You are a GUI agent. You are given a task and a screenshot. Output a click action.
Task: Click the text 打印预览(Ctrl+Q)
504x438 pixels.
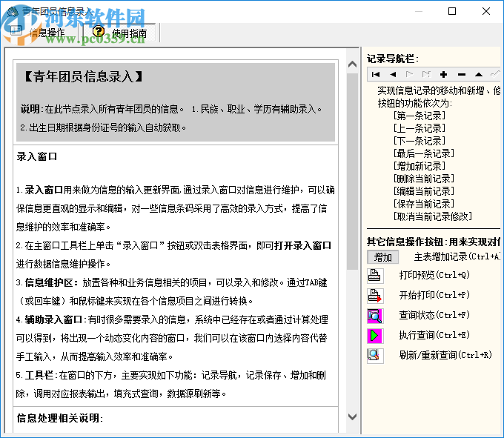click(434, 275)
